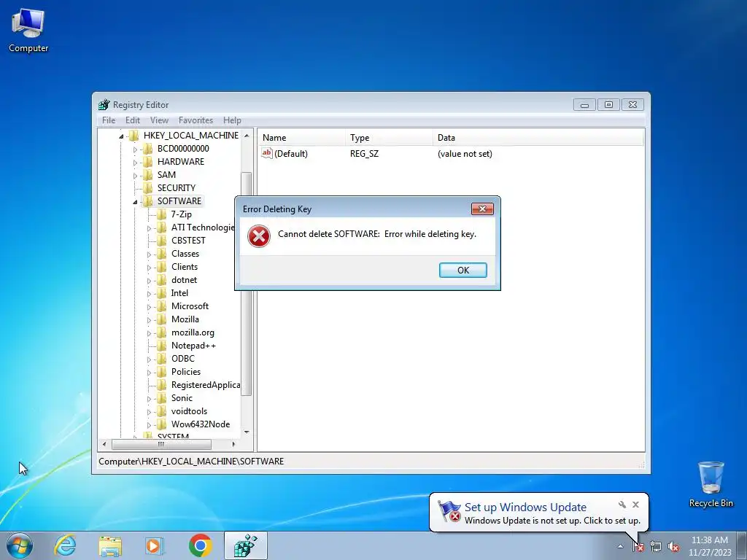Select the REG_SZ type cell
The width and height of the screenshot is (747, 560).
[365, 154]
